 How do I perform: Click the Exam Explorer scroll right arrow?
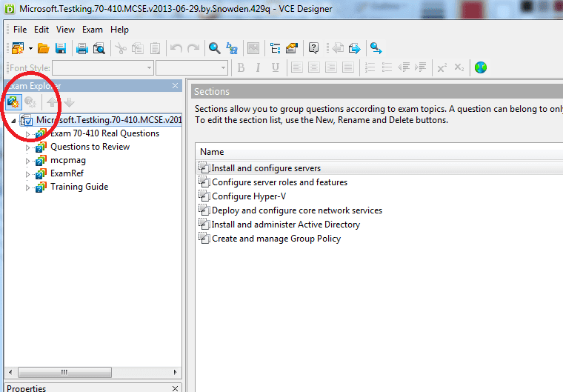click(x=176, y=372)
